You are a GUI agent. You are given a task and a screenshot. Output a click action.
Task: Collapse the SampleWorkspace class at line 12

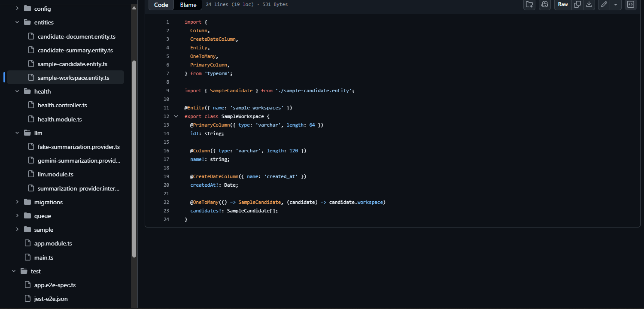[176, 116]
